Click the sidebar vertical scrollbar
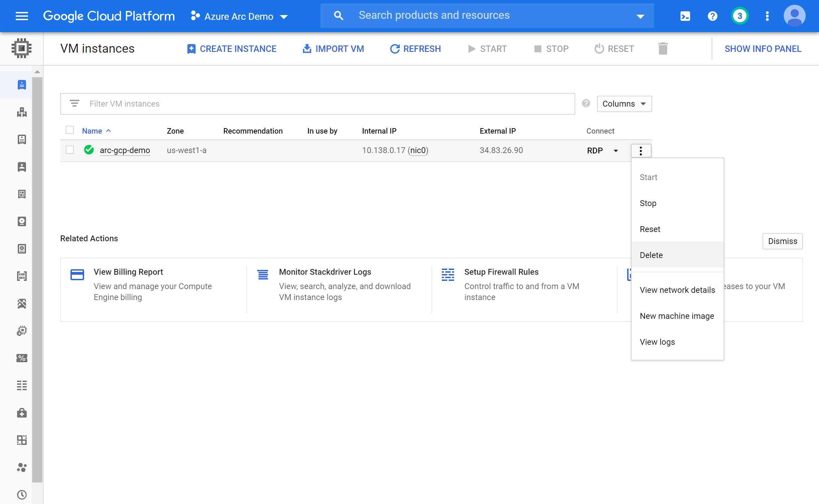 37,280
